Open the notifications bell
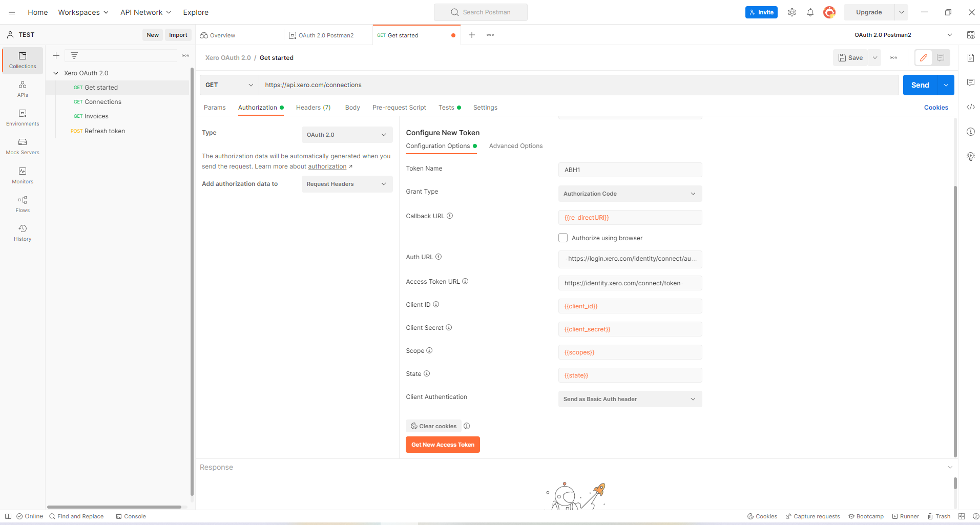Image resolution: width=980 pixels, height=525 pixels. tap(810, 12)
